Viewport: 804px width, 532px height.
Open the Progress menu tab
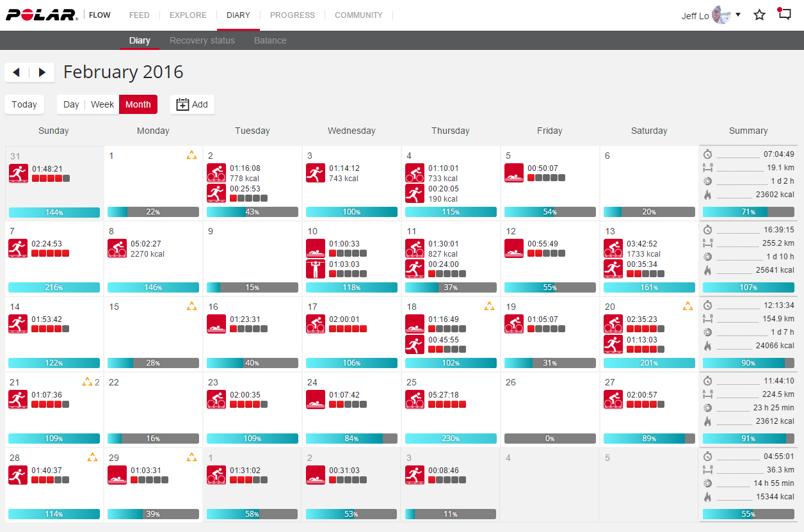coord(292,15)
